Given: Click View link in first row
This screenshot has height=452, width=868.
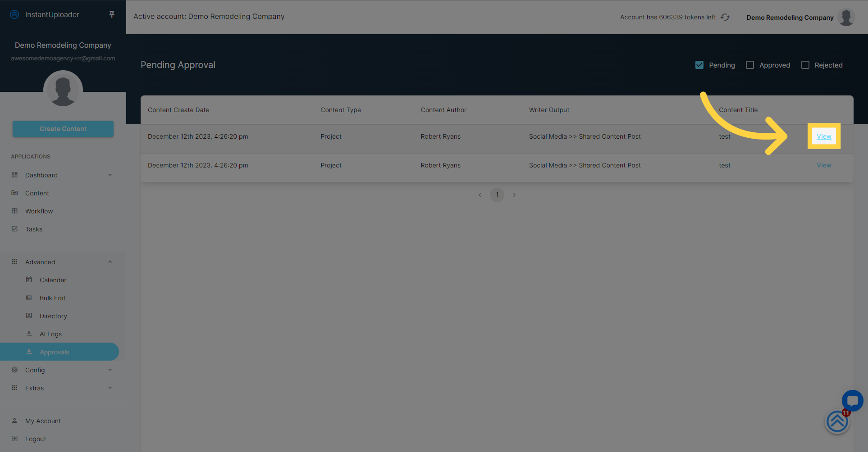Looking at the screenshot, I should [824, 136].
